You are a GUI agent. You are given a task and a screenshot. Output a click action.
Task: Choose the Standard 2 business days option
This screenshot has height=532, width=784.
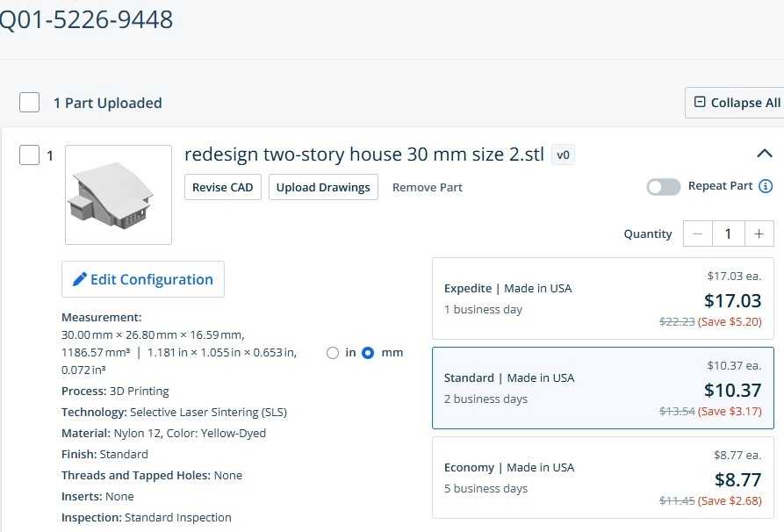[603, 388]
